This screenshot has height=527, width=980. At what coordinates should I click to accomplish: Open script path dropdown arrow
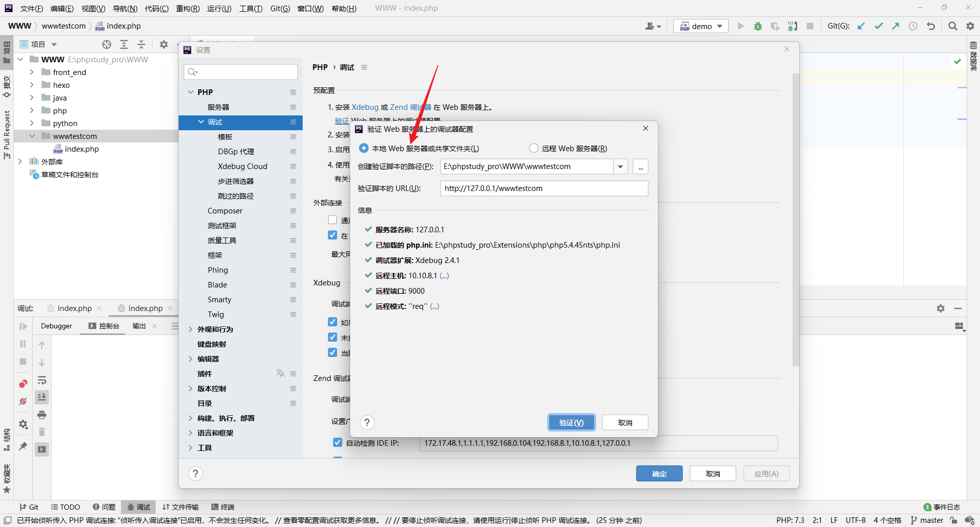coord(620,166)
